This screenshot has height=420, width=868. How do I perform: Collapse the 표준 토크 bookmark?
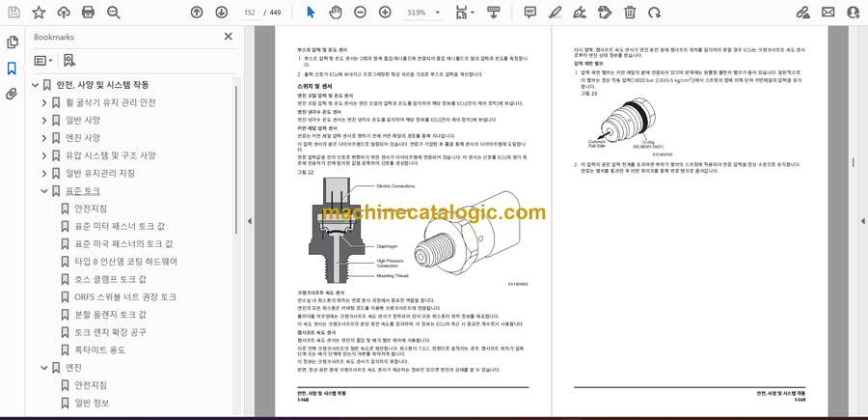point(44,191)
